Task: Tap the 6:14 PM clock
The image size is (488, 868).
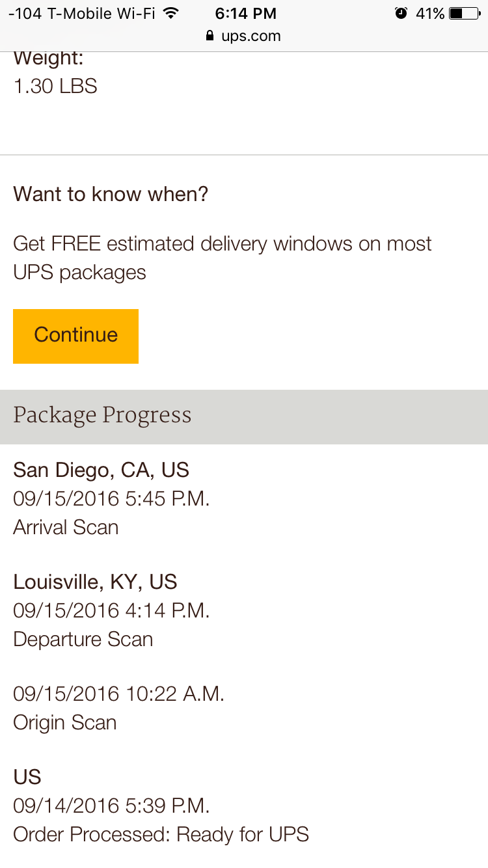Action: click(245, 13)
